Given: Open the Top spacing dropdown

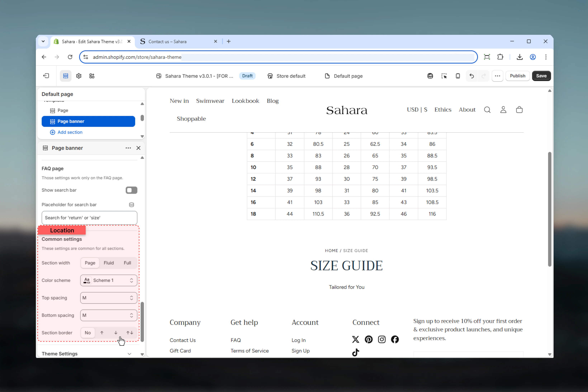Looking at the screenshot, I should tap(109, 298).
